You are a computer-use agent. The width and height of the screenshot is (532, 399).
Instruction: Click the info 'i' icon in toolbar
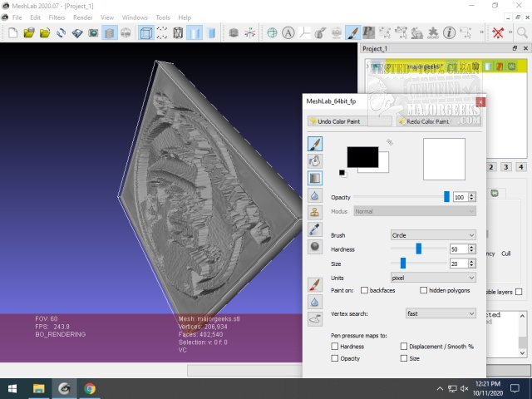[x=448, y=33]
